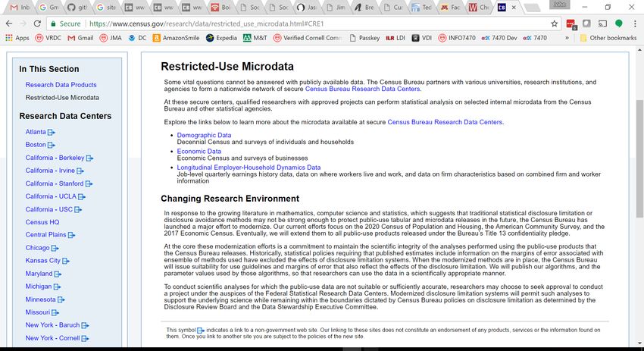Switch to the 'Jim' tab
The height and width of the screenshot is (351, 644).
click(335, 8)
